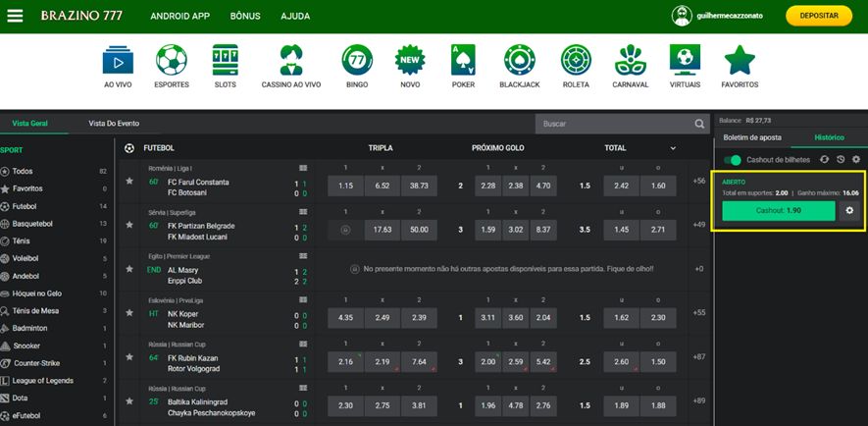The image size is (868, 426).
Task: Open bet slip settings gear icon
Action: coord(856,160)
